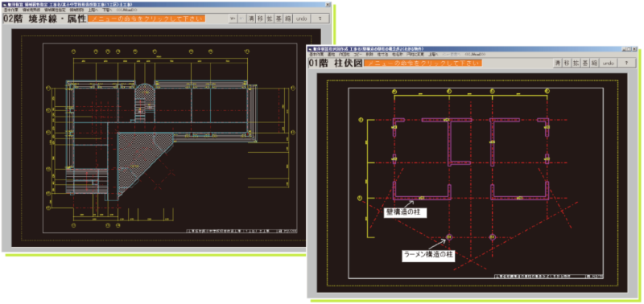
Task: Open 柱寸法 menu in 柱伏図 window
Action: (383, 54)
